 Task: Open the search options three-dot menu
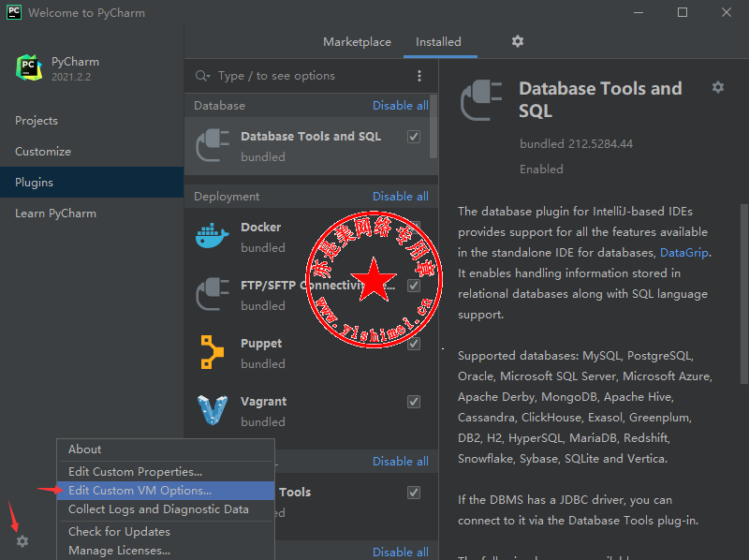(x=419, y=76)
